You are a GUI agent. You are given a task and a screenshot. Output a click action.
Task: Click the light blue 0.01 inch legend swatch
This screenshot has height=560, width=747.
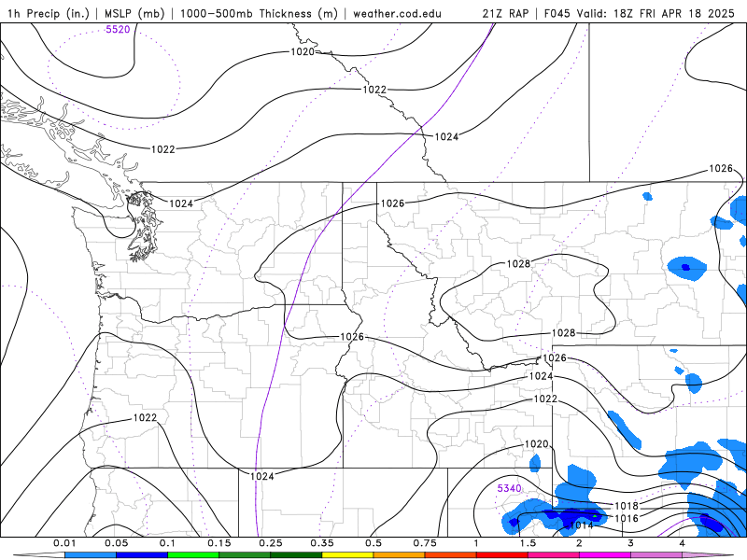click(x=91, y=555)
